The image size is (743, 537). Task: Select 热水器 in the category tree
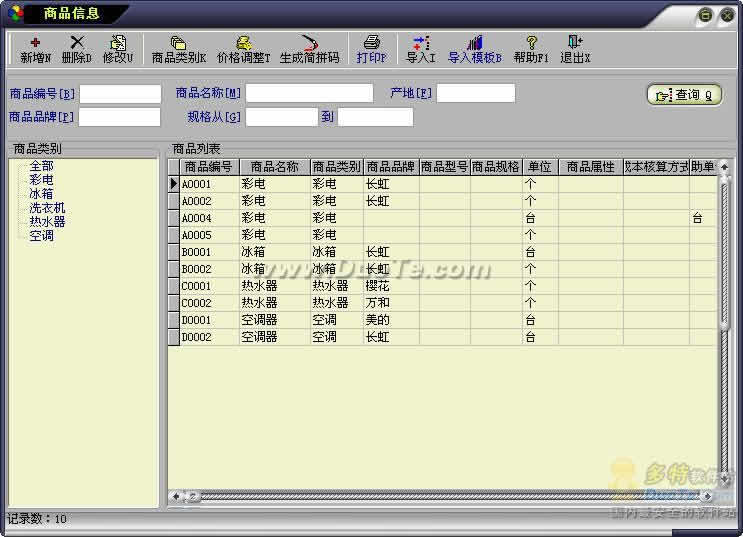47,222
